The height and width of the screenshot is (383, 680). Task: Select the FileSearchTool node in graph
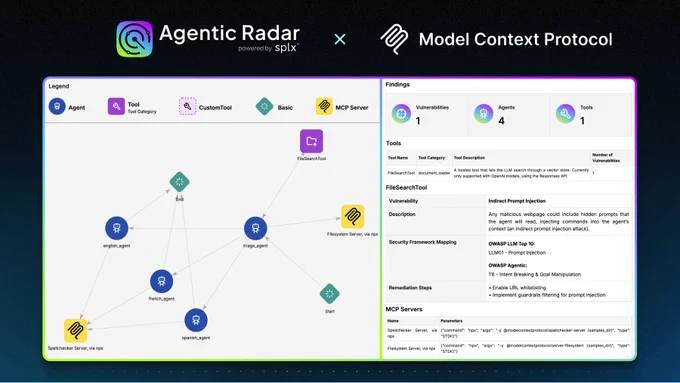click(x=311, y=141)
